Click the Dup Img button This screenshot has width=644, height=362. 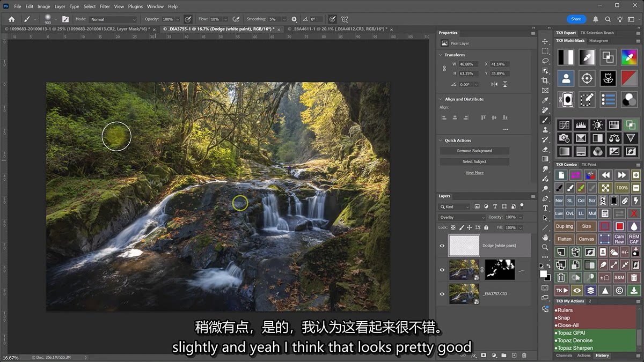564,226
